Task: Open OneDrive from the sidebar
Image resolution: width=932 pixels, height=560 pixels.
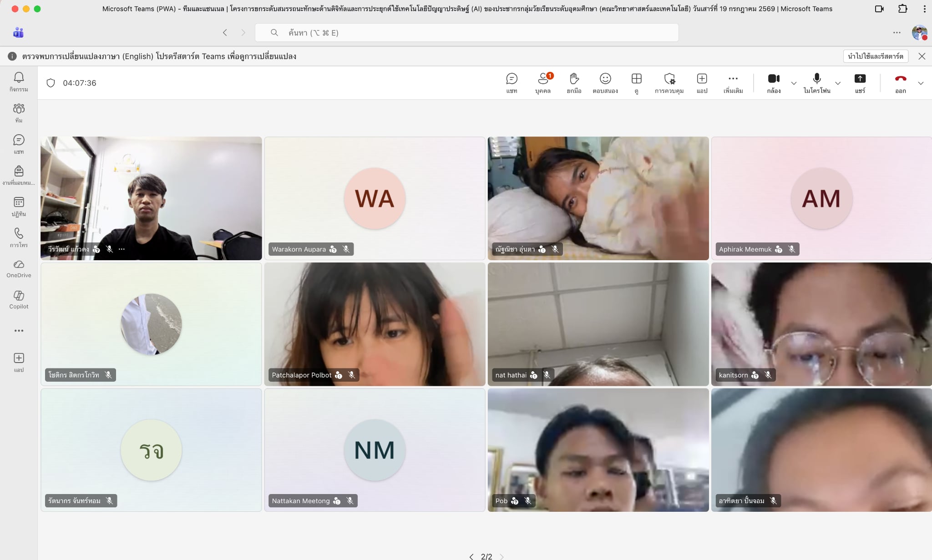Action: pos(19,269)
